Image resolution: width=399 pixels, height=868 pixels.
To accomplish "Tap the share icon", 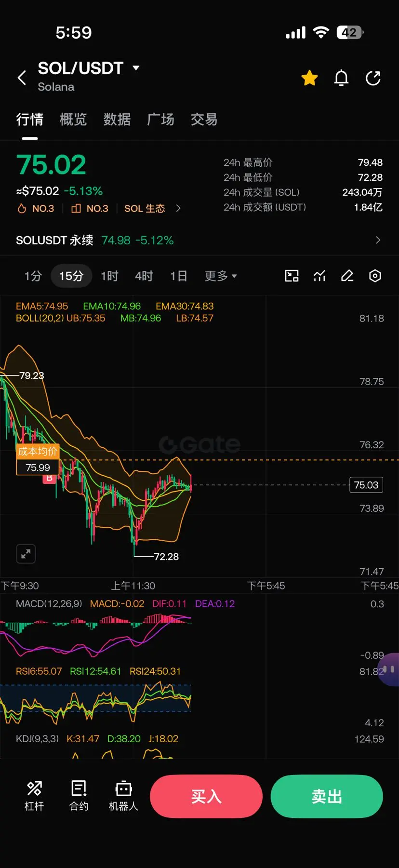I will coord(373,78).
